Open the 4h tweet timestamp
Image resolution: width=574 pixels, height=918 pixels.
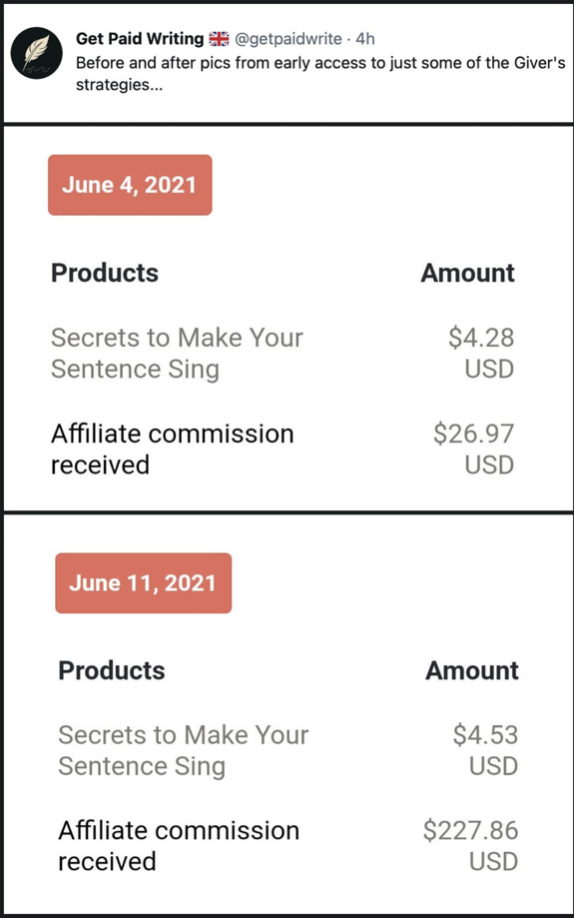coord(365,39)
